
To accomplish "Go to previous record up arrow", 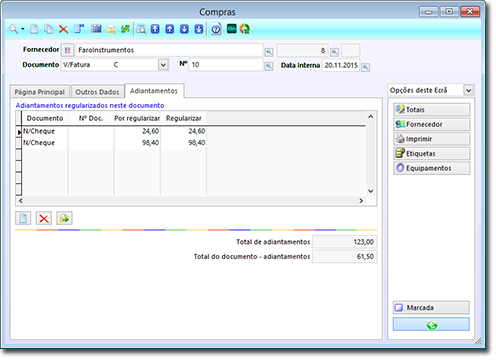I will (x=170, y=29).
